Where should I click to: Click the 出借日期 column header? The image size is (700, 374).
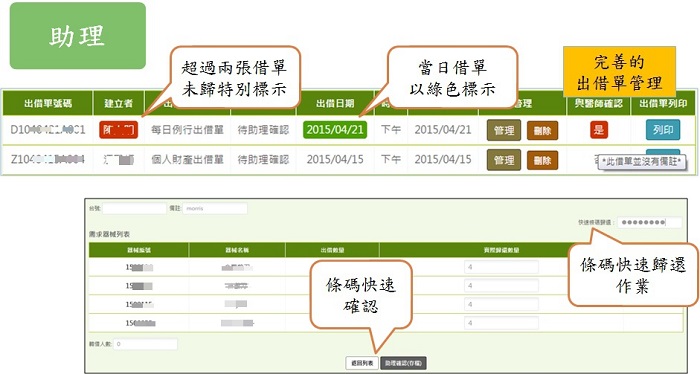pyautogui.click(x=335, y=104)
